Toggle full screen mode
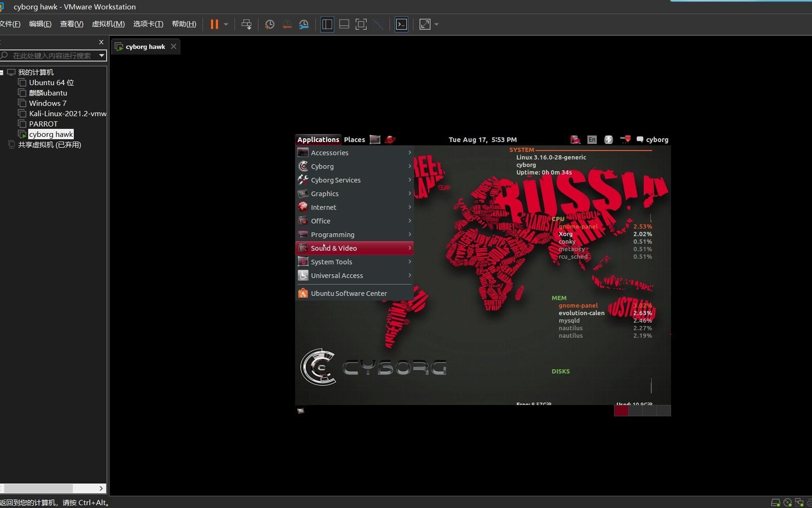The width and height of the screenshot is (812, 508). click(361, 24)
